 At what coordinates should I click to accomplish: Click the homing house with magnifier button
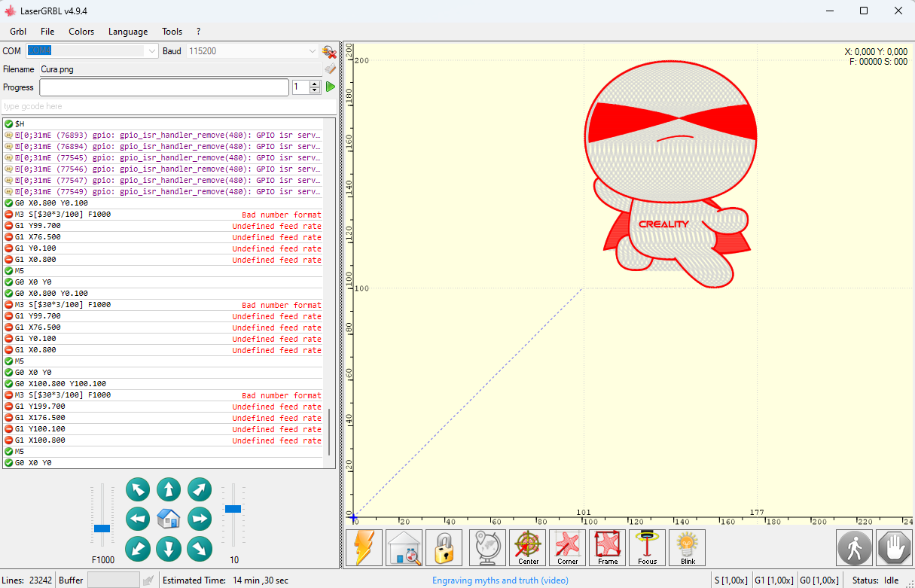pos(404,547)
